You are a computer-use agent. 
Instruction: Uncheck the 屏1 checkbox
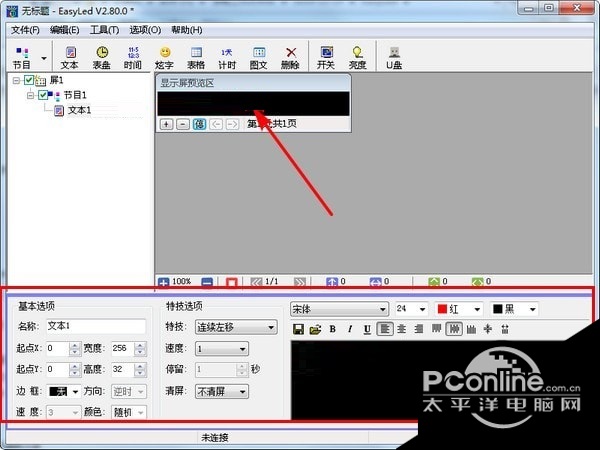coord(29,80)
